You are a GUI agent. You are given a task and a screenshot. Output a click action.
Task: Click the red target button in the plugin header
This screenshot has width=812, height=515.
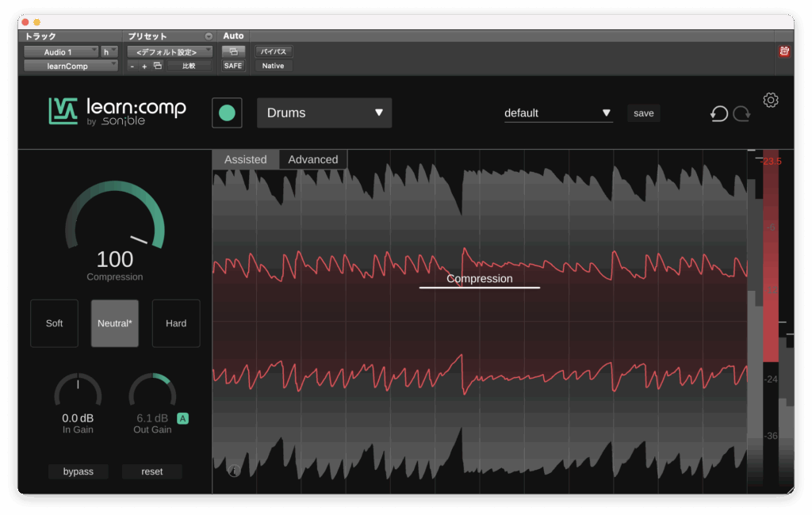(x=784, y=51)
